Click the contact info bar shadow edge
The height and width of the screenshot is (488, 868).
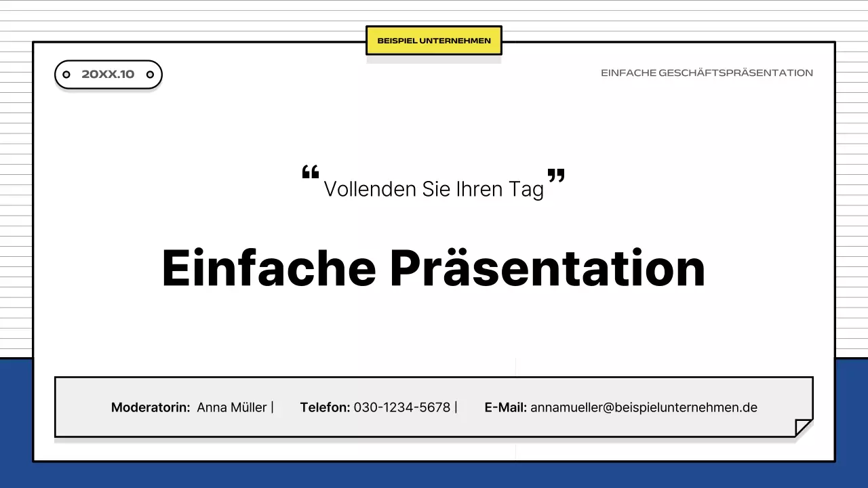[434, 439]
